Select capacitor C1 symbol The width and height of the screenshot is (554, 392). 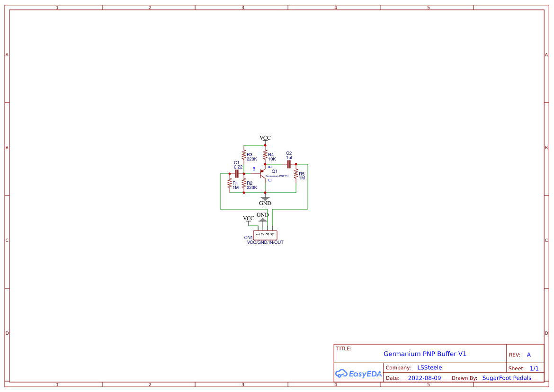tap(237, 173)
